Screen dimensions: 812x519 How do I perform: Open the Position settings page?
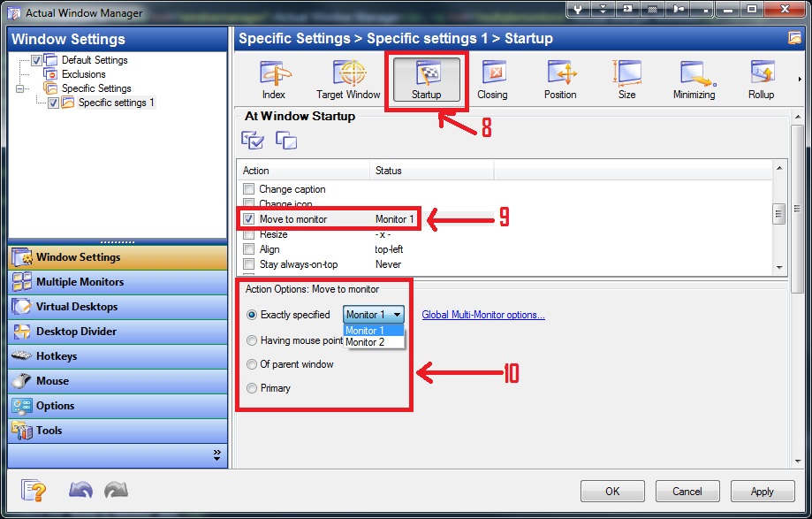pyautogui.click(x=560, y=80)
